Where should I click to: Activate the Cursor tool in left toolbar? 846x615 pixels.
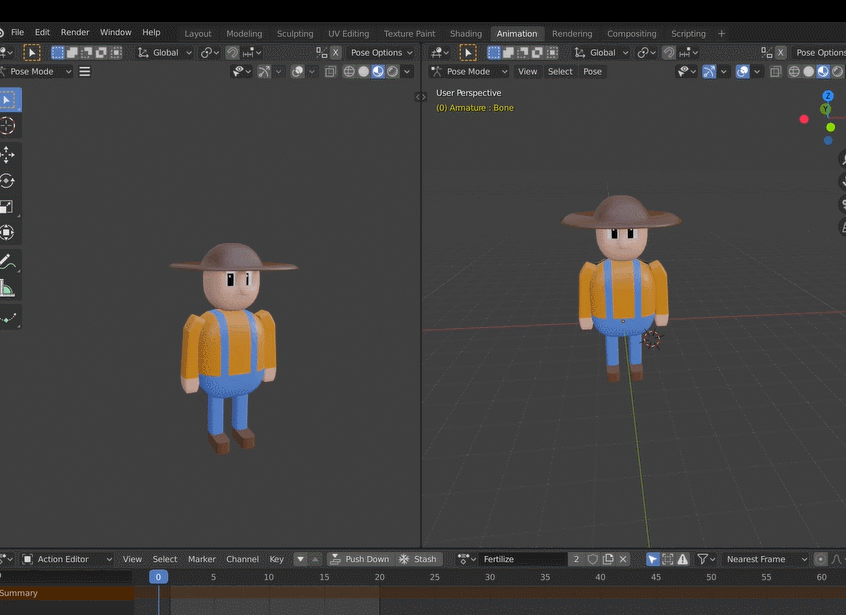pos(8,126)
